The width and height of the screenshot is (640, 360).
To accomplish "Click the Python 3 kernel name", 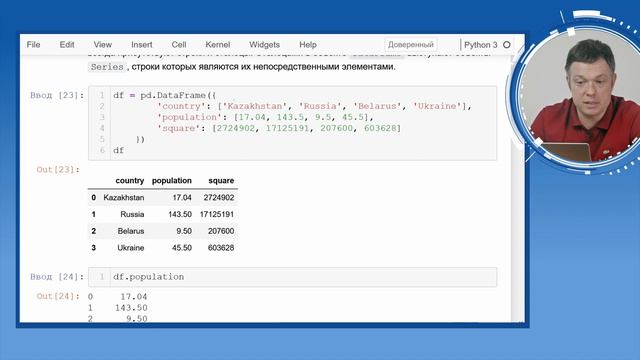I will tap(480, 45).
